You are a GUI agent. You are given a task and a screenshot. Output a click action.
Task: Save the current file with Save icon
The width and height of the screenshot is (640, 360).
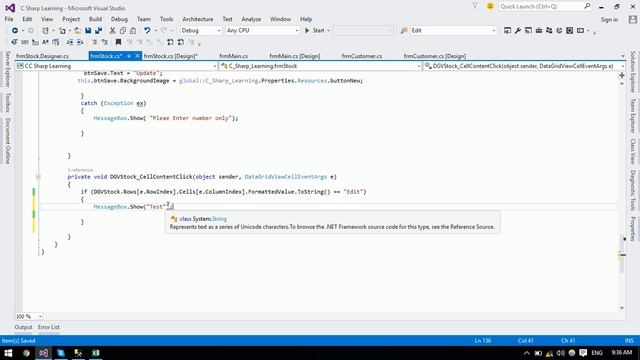pyautogui.click(x=88, y=31)
